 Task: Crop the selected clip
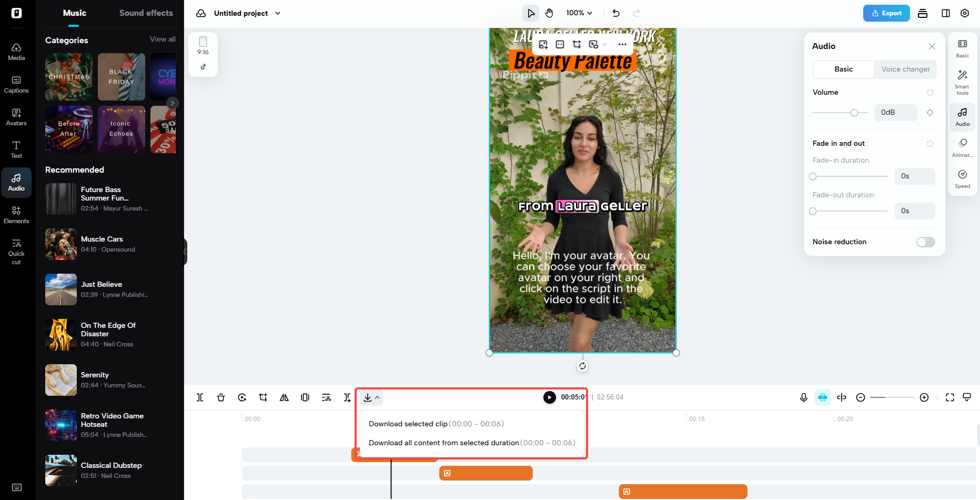263,397
